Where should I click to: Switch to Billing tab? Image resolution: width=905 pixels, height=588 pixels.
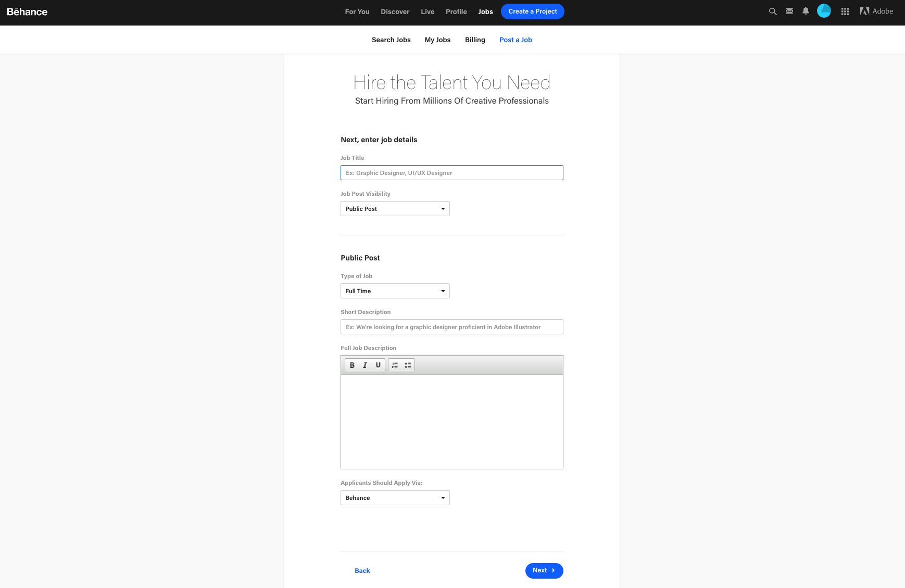coord(475,40)
